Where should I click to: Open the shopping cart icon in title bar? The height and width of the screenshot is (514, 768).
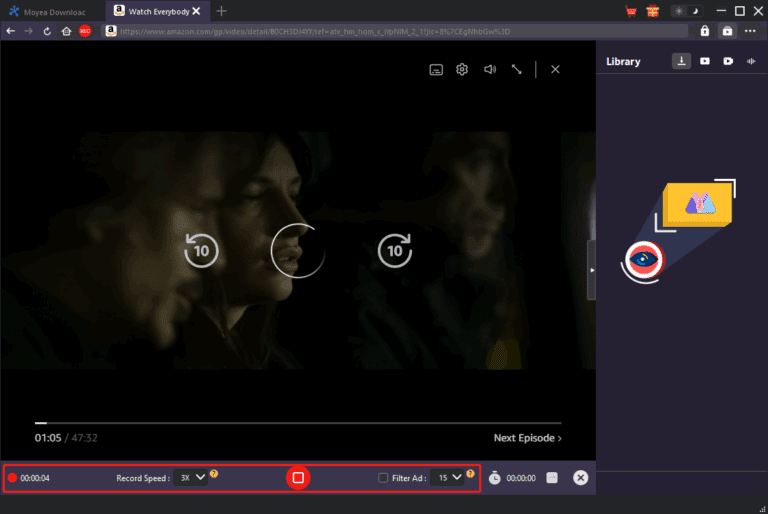tap(630, 12)
